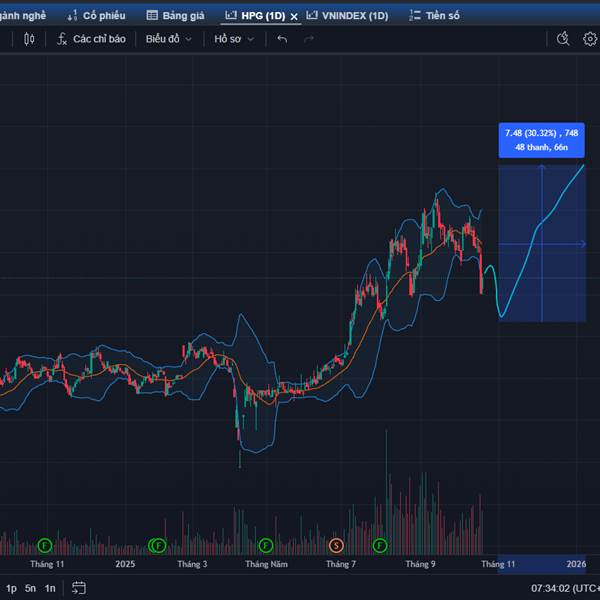Click the sort icon on Cổ phiếu tab

coord(72,15)
